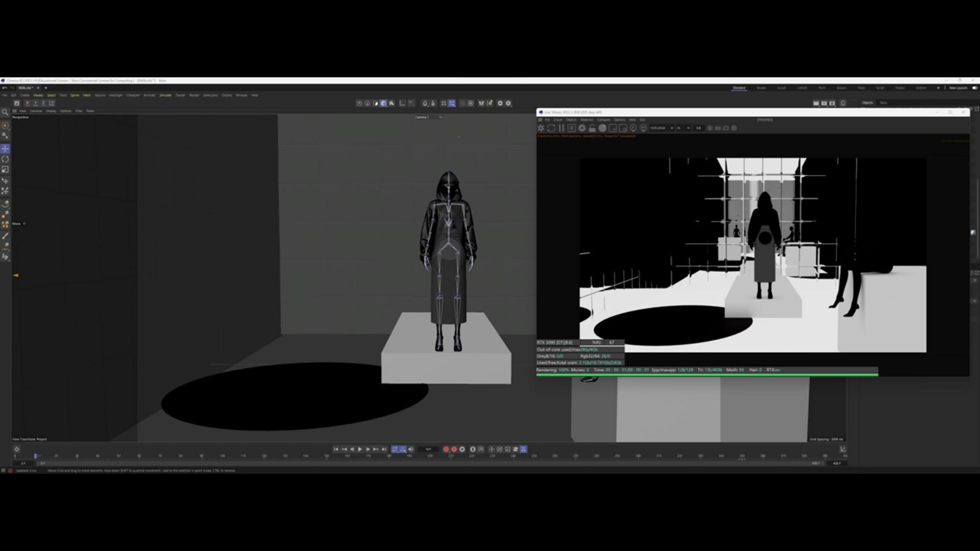
Task: Switch to the Model layout tab
Action: point(761,88)
